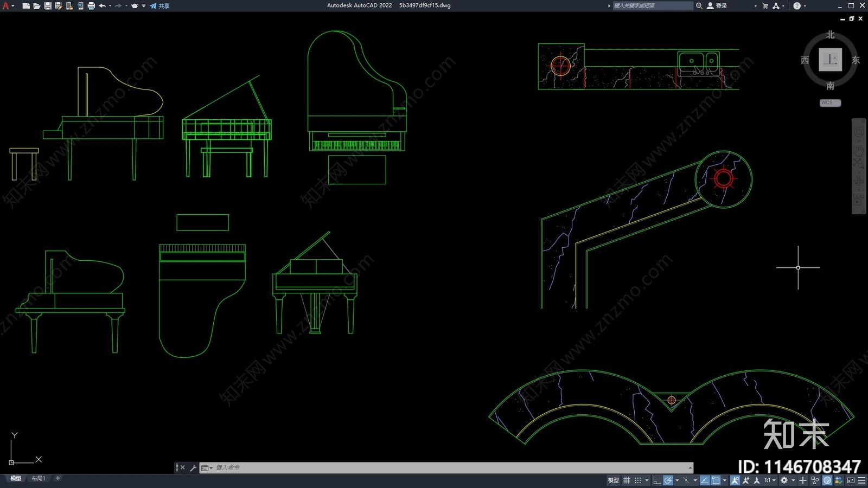This screenshot has height=488, width=868.
Task: Click the Redo forward arrow icon
Action: point(118,6)
